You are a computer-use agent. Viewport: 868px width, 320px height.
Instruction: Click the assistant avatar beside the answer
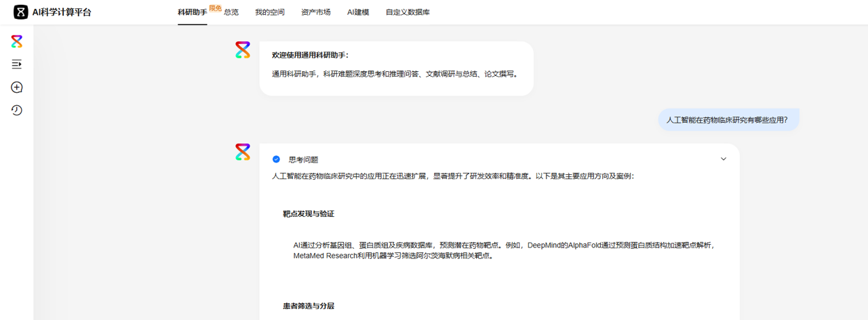tap(243, 152)
